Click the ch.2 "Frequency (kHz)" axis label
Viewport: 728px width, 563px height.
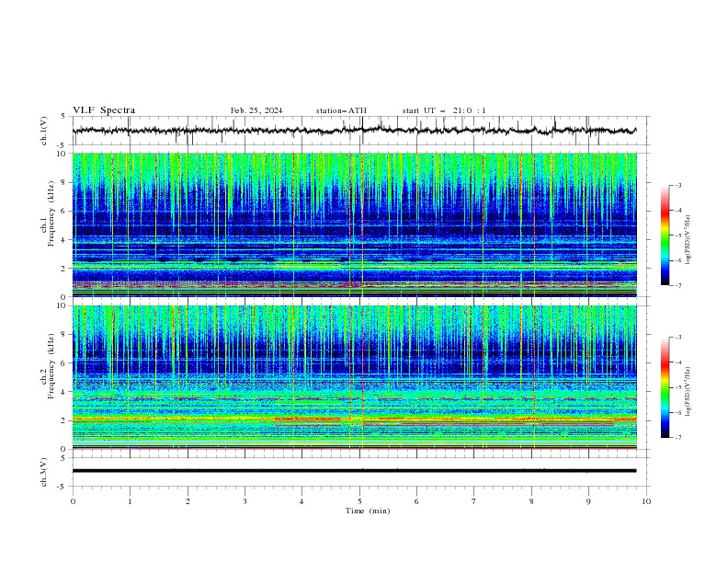51,366
